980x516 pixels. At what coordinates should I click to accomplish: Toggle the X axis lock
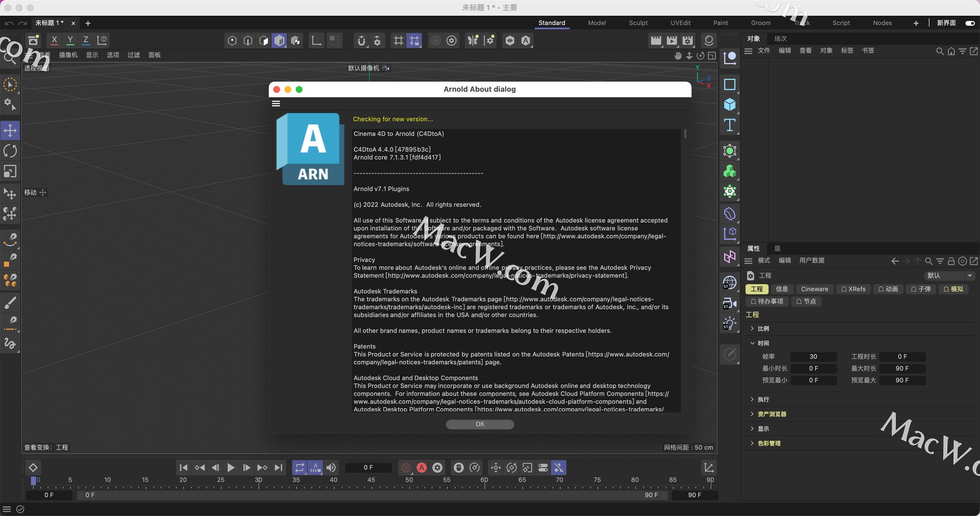[x=55, y=40]
